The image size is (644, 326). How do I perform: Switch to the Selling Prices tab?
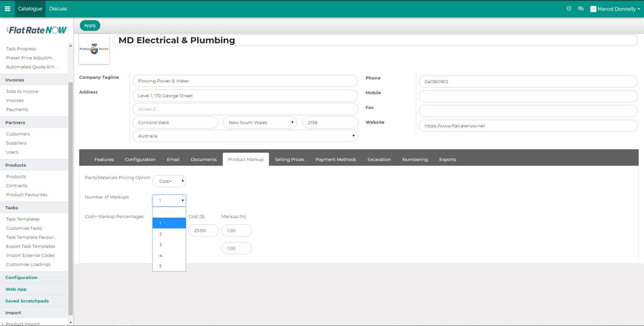point(290,159)
